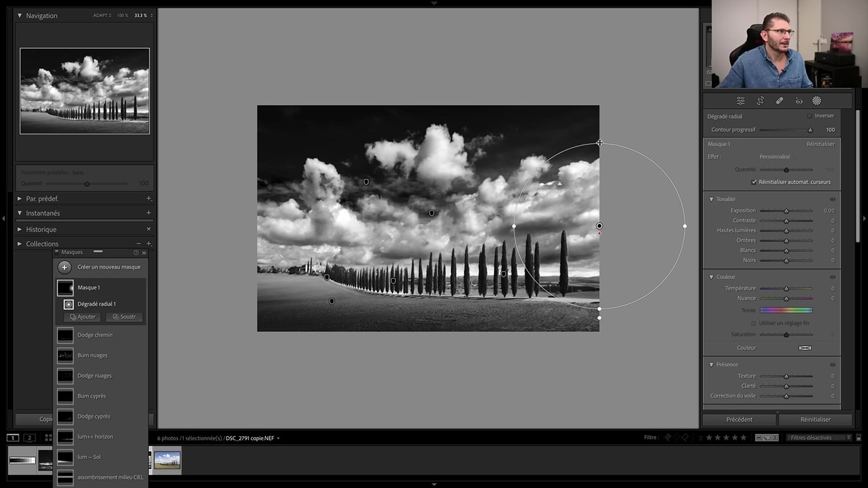Clear history with the Historique X icon
868x488 pixels.
point(148,229)
